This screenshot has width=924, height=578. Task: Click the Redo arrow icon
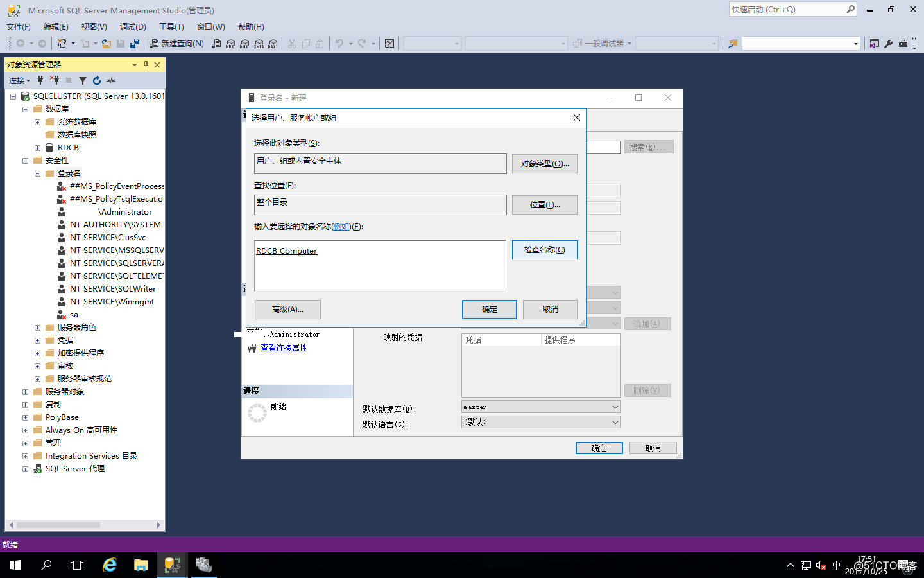click(x=362, y=44)
